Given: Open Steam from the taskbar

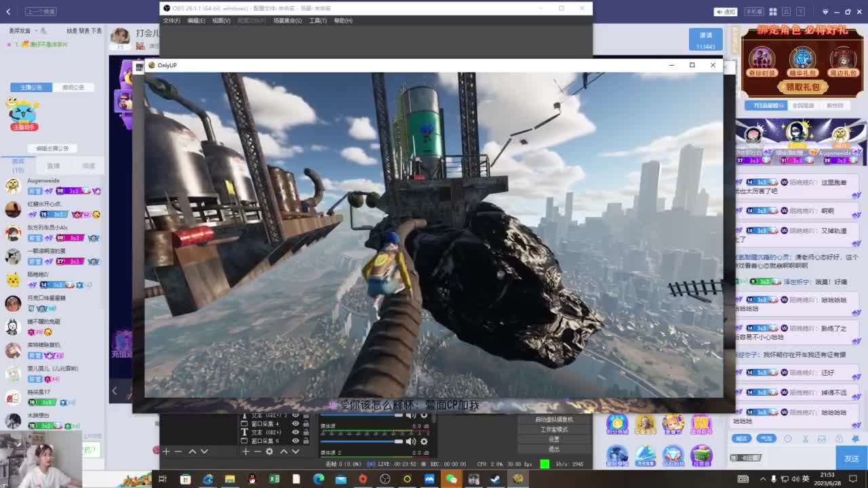Looking at the screenshot, I should point(496,479).
